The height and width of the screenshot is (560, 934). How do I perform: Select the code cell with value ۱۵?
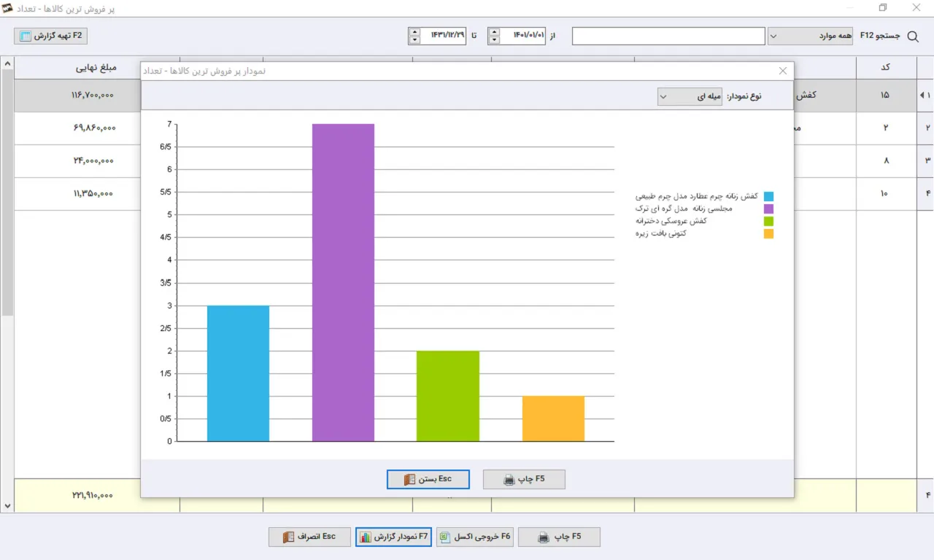tap(885, 96)
